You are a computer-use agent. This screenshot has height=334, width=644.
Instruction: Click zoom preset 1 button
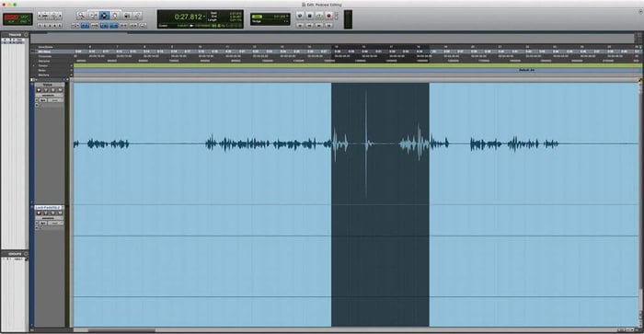click(40, 26)
